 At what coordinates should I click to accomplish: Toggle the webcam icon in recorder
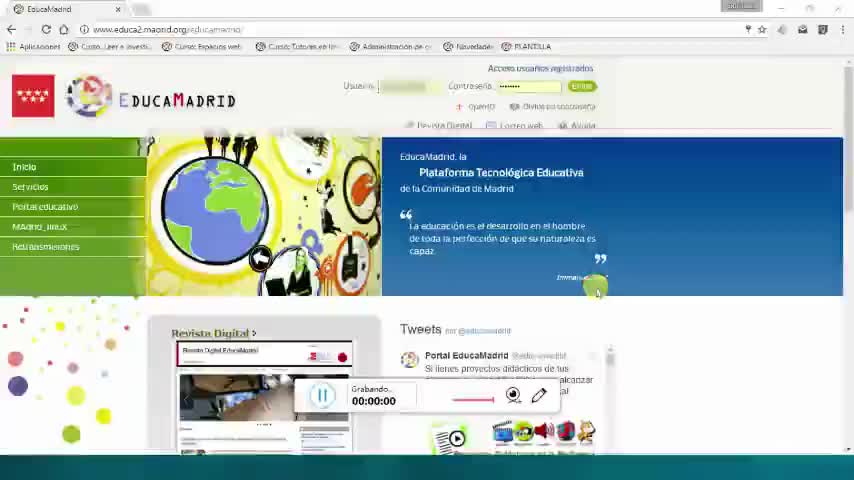click(513, 395)
